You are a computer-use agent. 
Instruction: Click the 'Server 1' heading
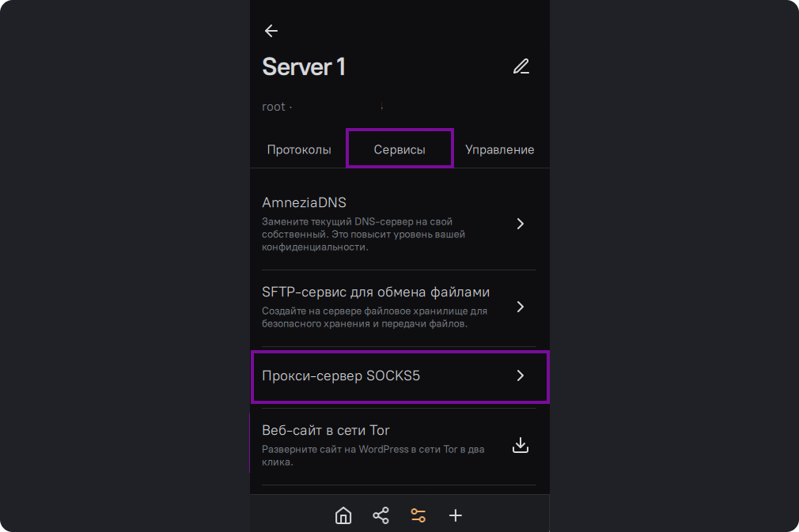pos(304,67)
